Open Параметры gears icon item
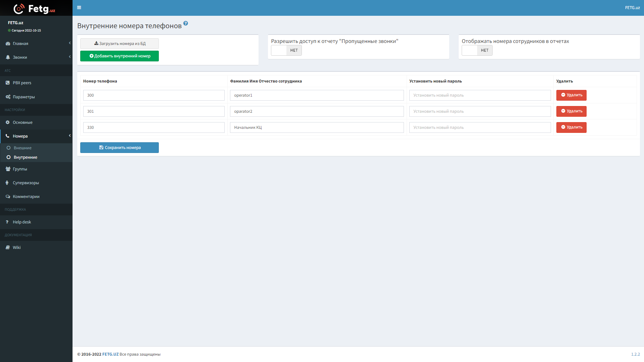The image size is (644, 362). pos(24,97)
